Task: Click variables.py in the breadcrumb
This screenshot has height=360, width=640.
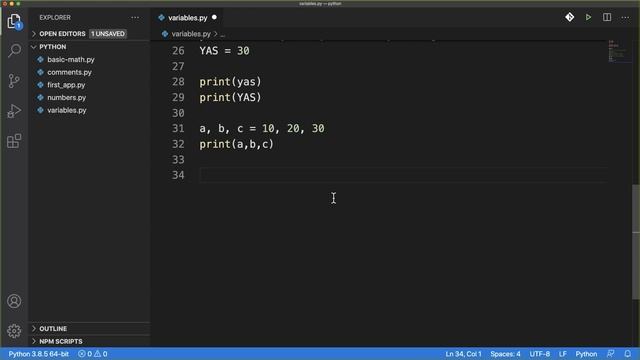Action: pos(191,34)
